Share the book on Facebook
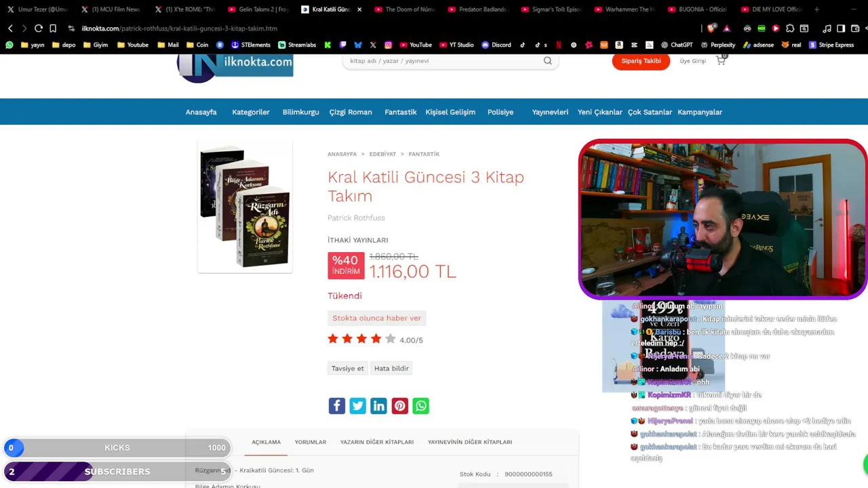 coord(337,406)
